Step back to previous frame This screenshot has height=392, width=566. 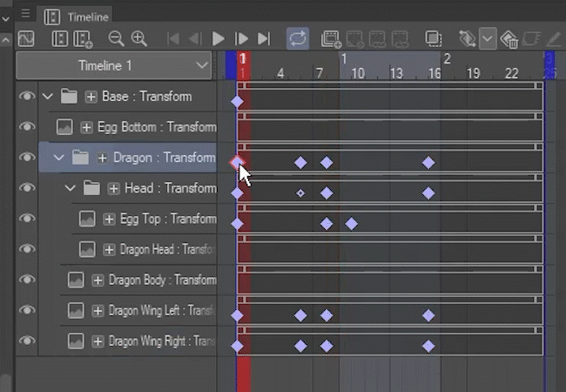[195, 38]
